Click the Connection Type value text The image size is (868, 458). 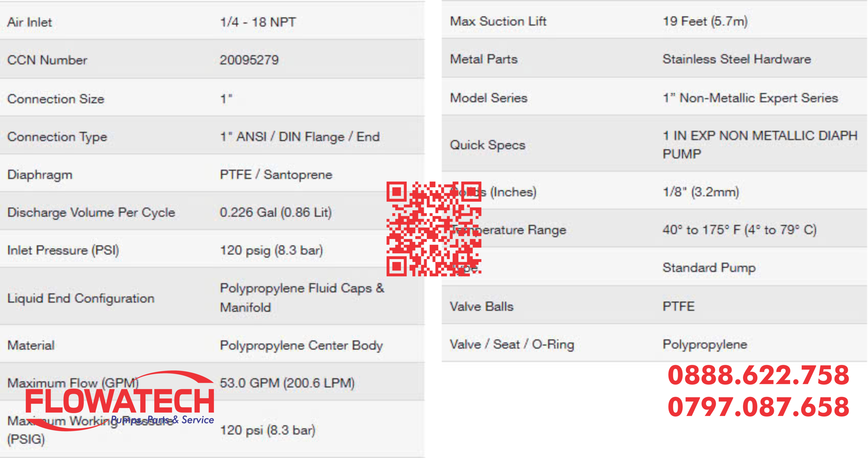coord(300,137)
